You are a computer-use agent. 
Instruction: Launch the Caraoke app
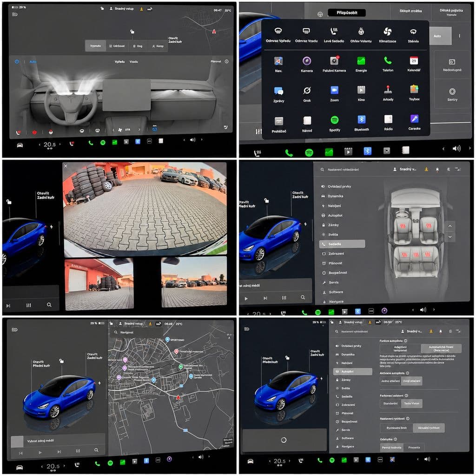pyautogui.click(x=414, y=122)
